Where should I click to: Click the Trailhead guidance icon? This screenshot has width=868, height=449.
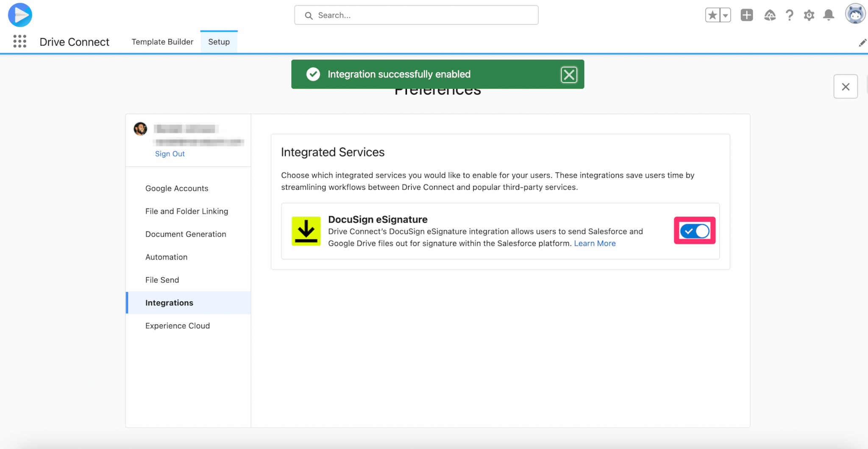pyautogui.click(x=770, y=15)
